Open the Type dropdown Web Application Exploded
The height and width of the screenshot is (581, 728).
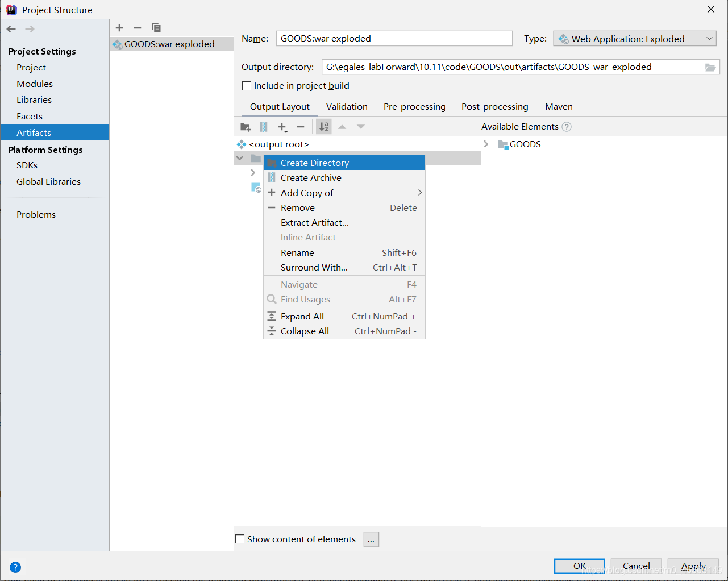[x=635, y=39]
